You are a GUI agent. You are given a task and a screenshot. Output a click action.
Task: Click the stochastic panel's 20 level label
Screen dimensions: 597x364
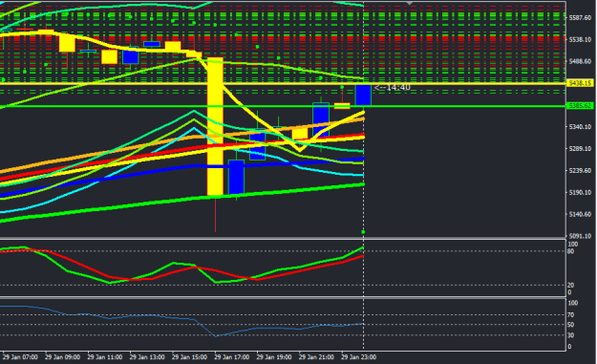(570, 286)
